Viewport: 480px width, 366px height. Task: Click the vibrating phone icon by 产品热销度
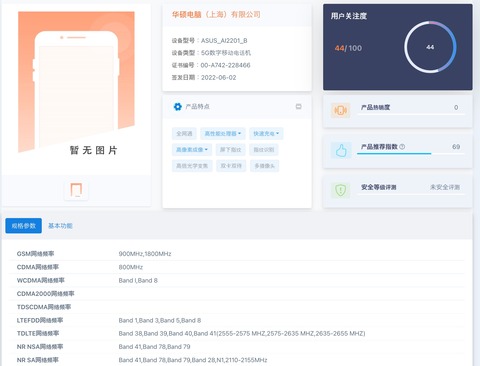[340, 110]
